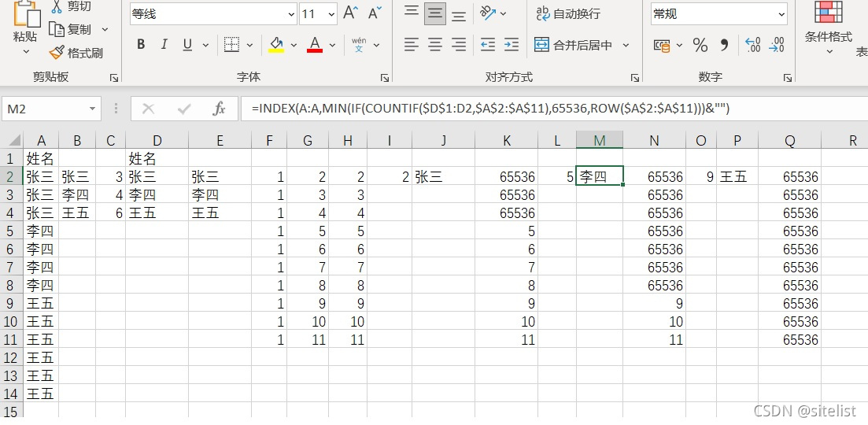
Task: Toggle underline formatting
Action: point(187,45)
